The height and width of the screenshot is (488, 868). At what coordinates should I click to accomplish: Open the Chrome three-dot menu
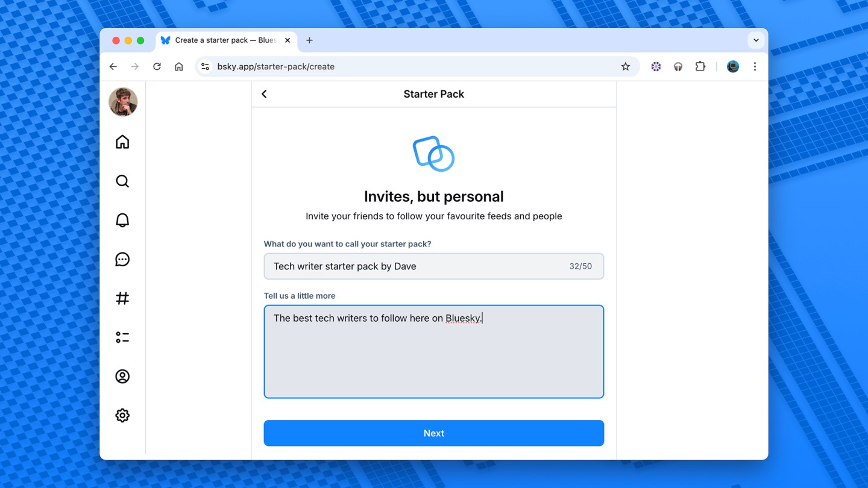(755, 66)
